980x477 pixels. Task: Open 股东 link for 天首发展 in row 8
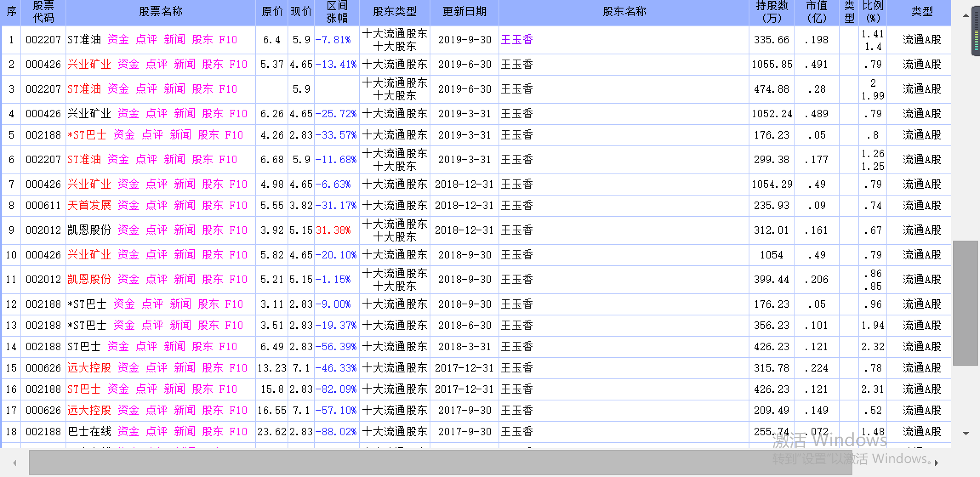212,206
